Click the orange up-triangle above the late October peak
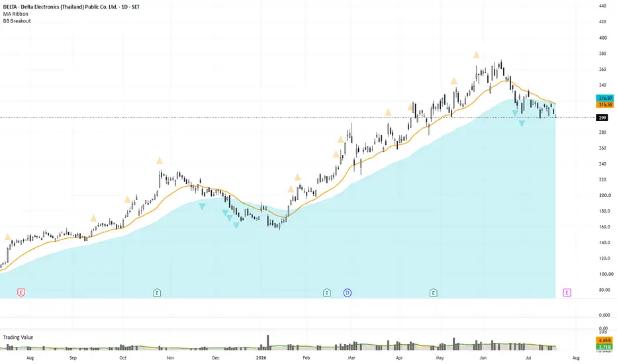 point(160,161)
